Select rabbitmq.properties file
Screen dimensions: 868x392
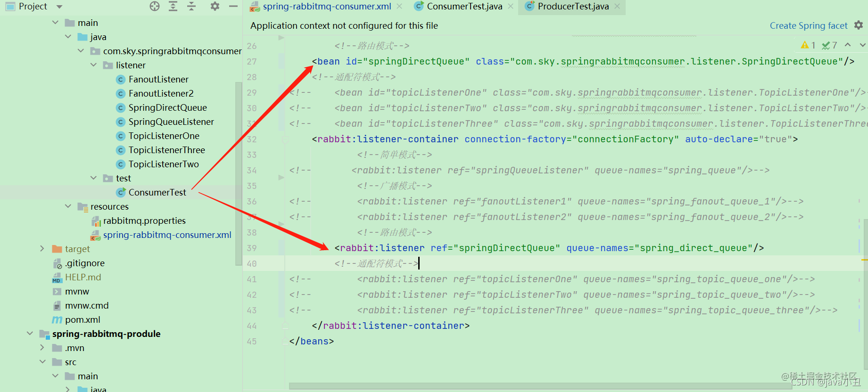click(144, 220)
